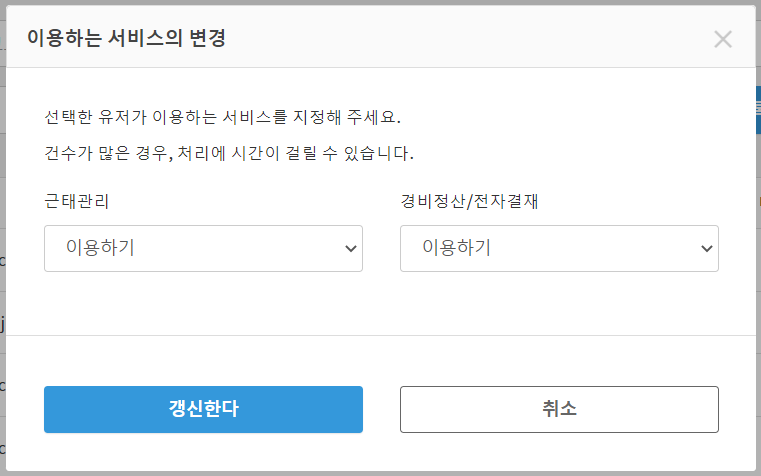
Task: Open the 근태관리 dropdown
Action: [203, 248]
